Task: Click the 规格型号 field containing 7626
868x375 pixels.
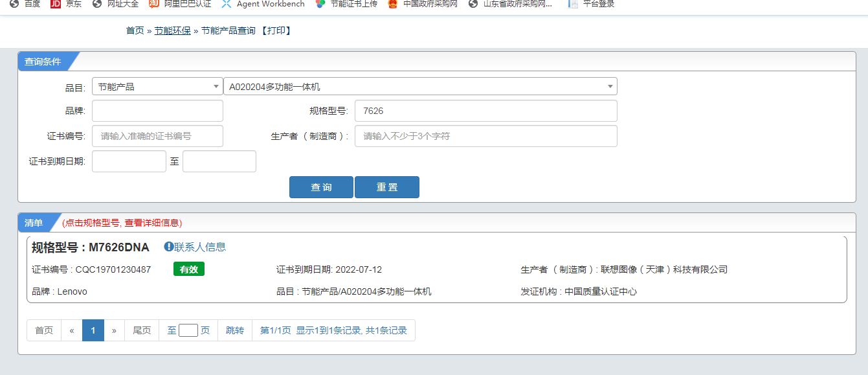Action: click(486, 111)
